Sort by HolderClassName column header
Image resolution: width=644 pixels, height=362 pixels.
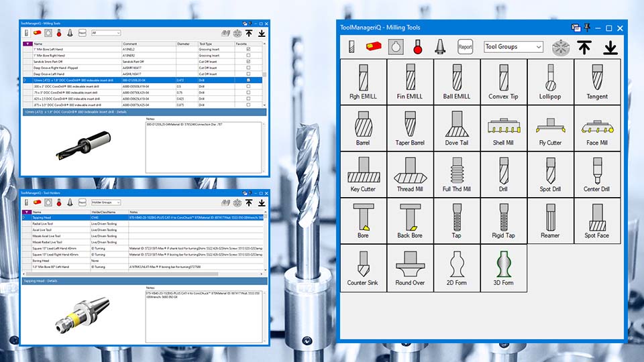(109, 213)
